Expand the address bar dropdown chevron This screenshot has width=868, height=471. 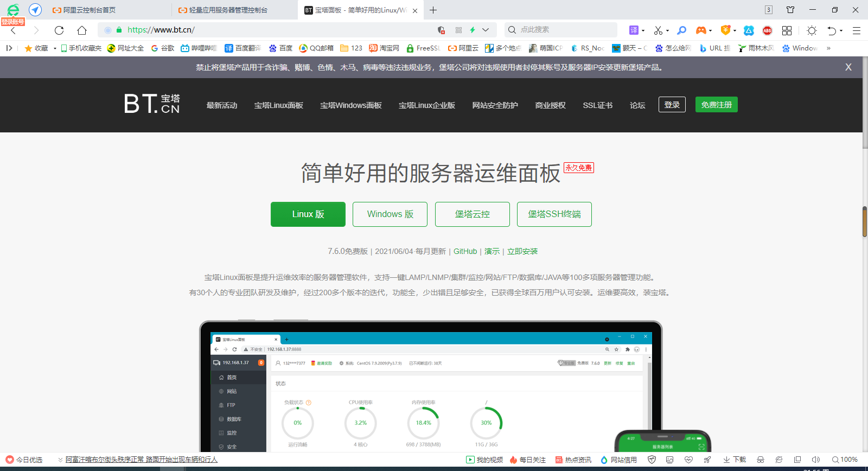486,30
